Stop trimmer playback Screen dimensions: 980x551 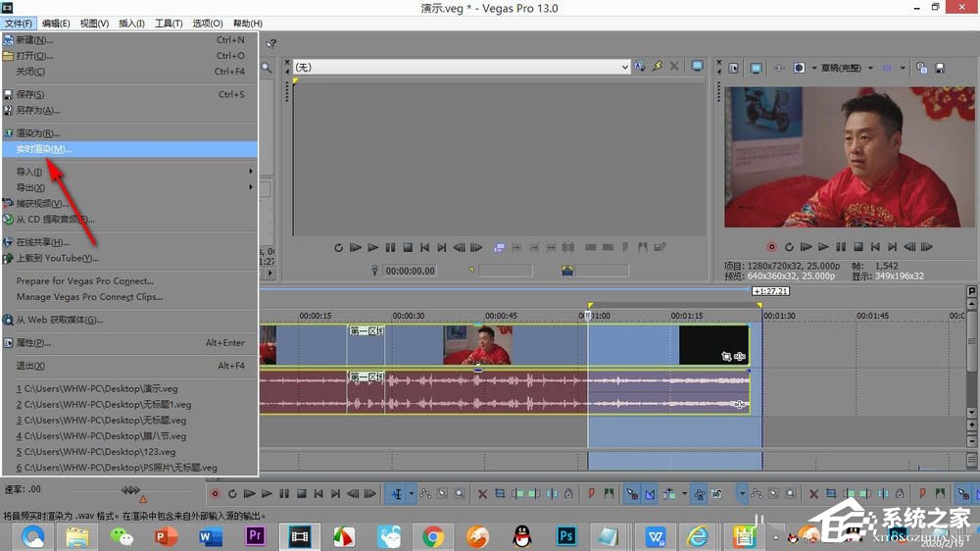(x=408, y=248)
